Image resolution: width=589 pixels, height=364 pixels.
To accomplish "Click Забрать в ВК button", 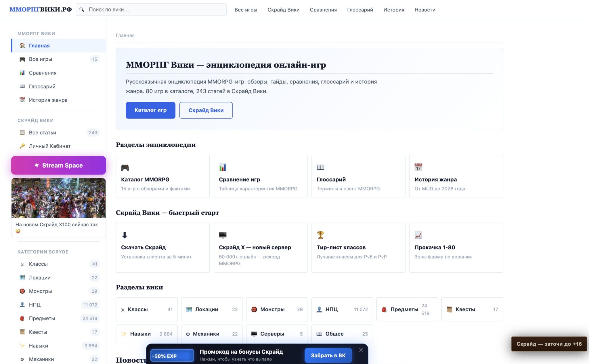I will click(328, 355).
